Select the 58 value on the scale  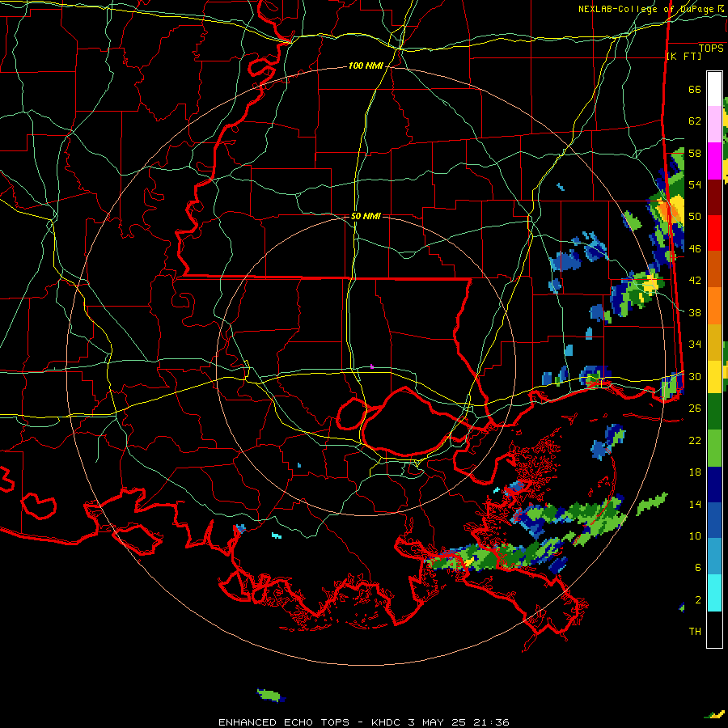pyautogui.click(x=695, y=153)
